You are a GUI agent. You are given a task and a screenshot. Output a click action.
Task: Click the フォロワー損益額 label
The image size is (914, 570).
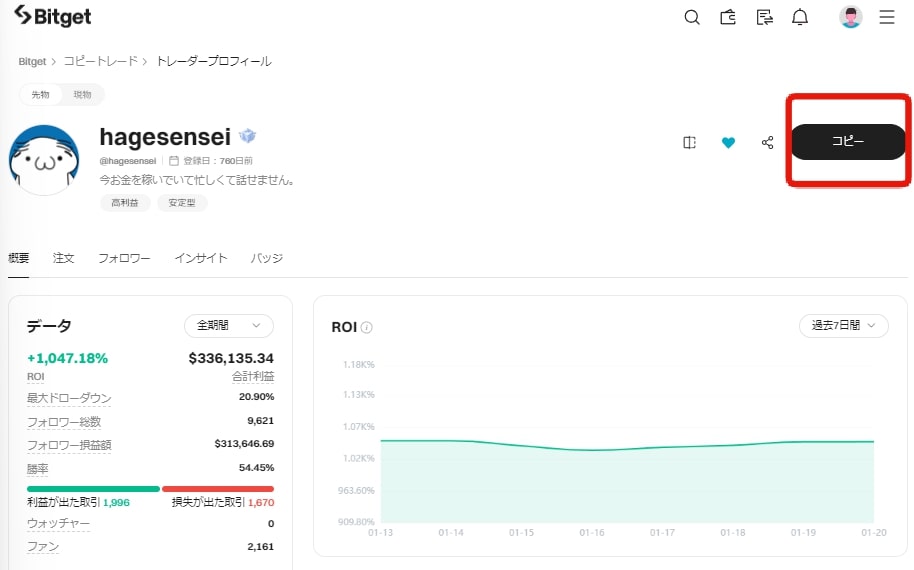coord(69,445)
